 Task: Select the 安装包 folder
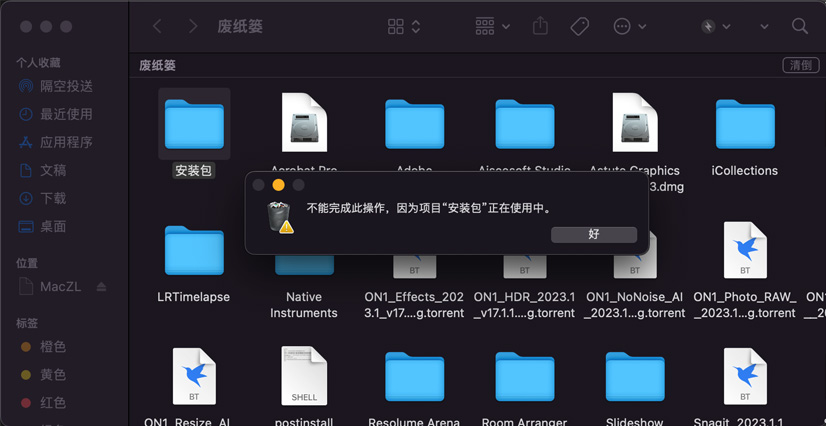tap(194, 125)
